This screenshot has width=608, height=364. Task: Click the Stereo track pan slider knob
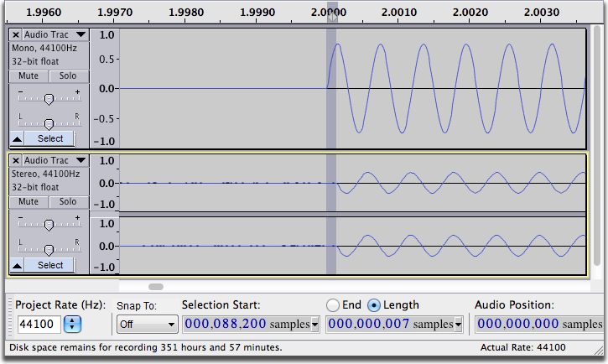[49, 251]
